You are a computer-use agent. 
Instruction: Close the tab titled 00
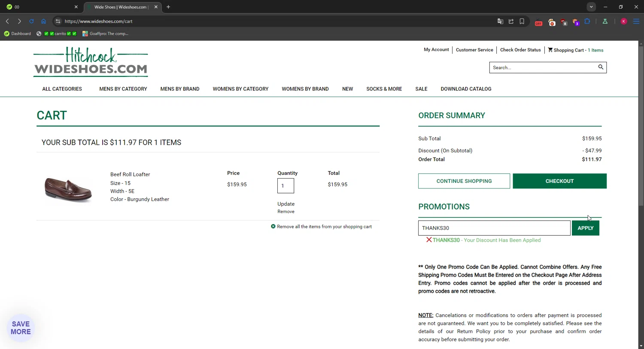coord(76,7)
